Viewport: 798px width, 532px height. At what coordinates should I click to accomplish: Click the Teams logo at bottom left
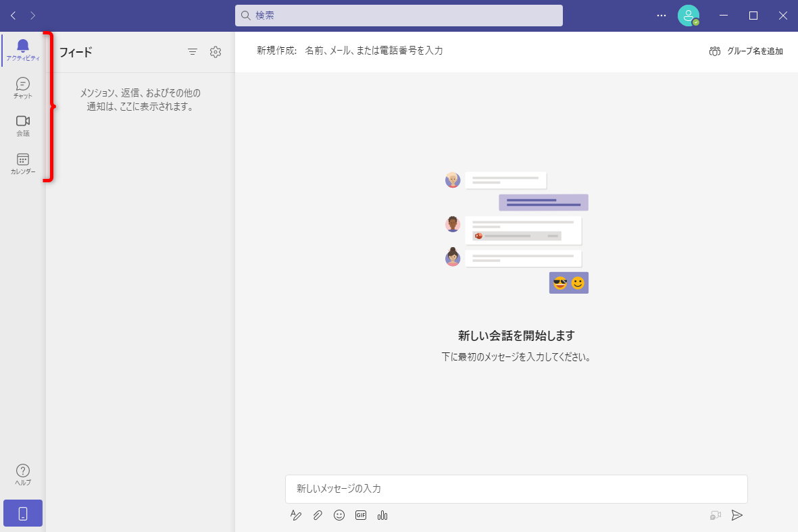22,513
